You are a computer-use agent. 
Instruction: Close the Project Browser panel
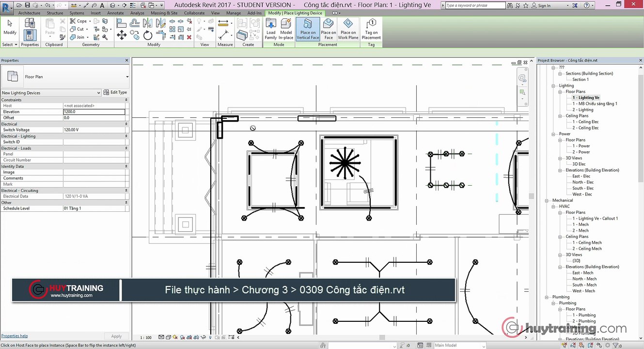(x=641, y=61)
